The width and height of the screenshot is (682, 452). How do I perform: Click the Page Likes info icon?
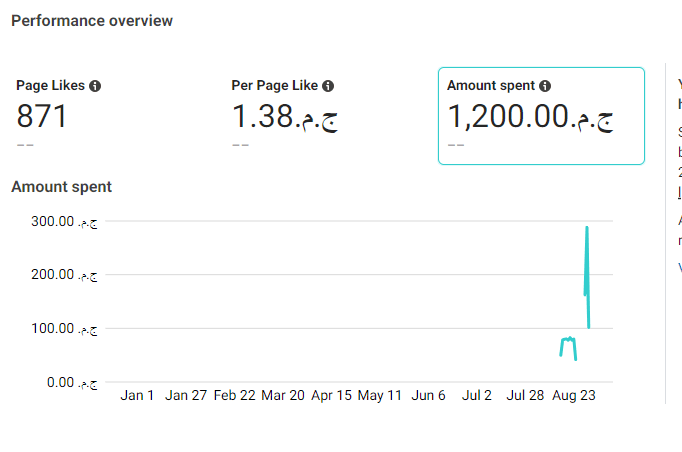tap(95, 86)
